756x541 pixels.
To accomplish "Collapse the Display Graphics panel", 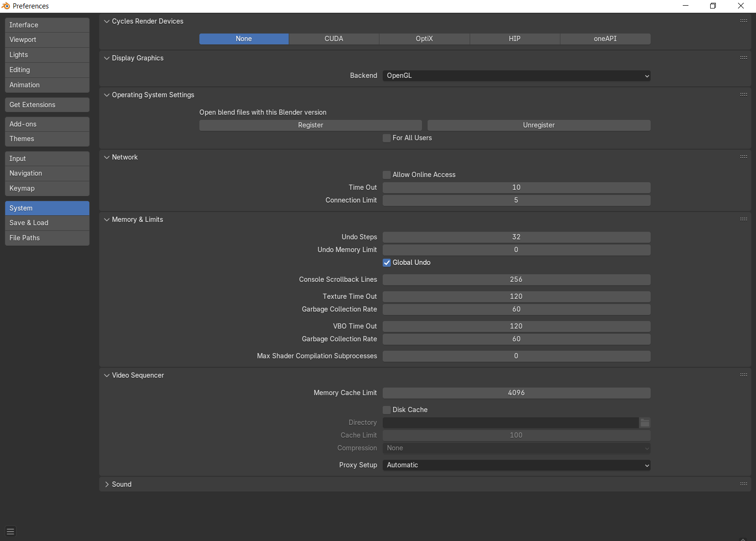I will coord(107,58).
